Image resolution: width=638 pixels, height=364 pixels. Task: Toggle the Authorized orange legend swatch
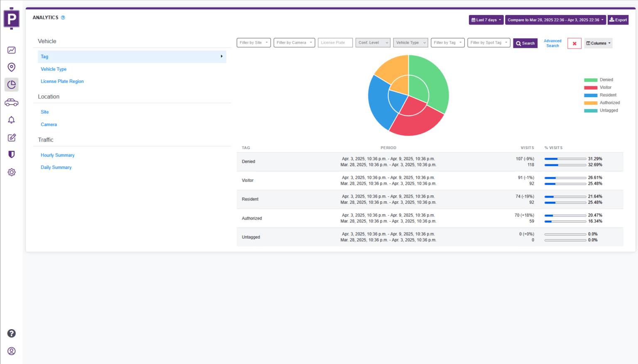(x=591, y=103)
